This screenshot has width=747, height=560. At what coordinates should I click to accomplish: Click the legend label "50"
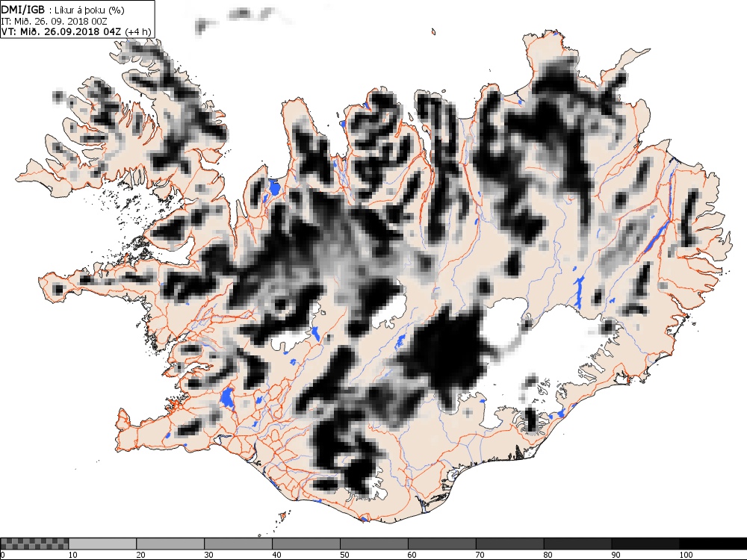[x=344, y=555]
